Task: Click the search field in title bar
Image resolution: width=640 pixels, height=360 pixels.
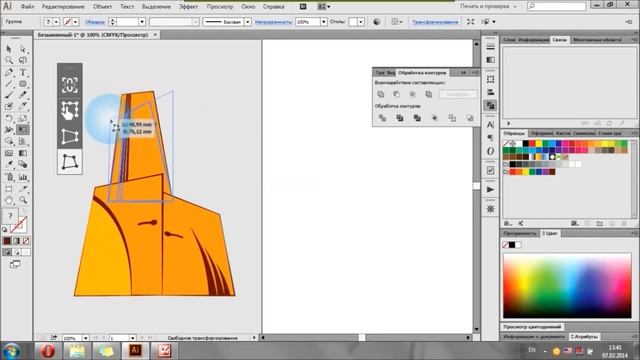Action: (x=556, y=6)
